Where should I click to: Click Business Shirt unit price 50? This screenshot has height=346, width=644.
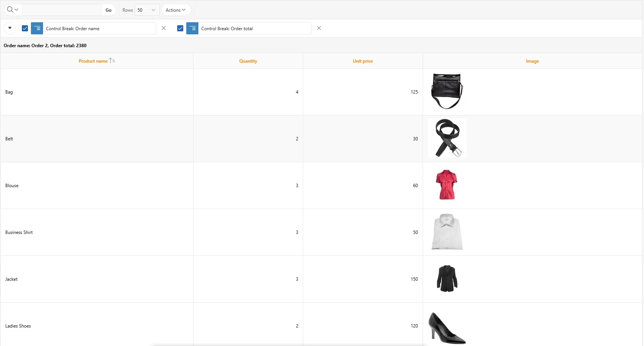pyautogui.click(x=415, y=232)
